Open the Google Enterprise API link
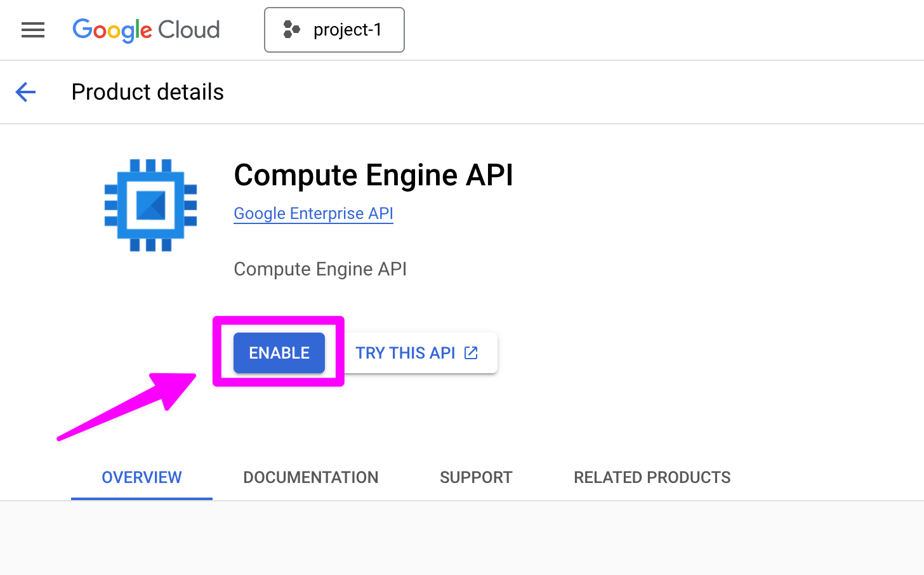This screenshot has height=575, width=924. pos(313,213)
